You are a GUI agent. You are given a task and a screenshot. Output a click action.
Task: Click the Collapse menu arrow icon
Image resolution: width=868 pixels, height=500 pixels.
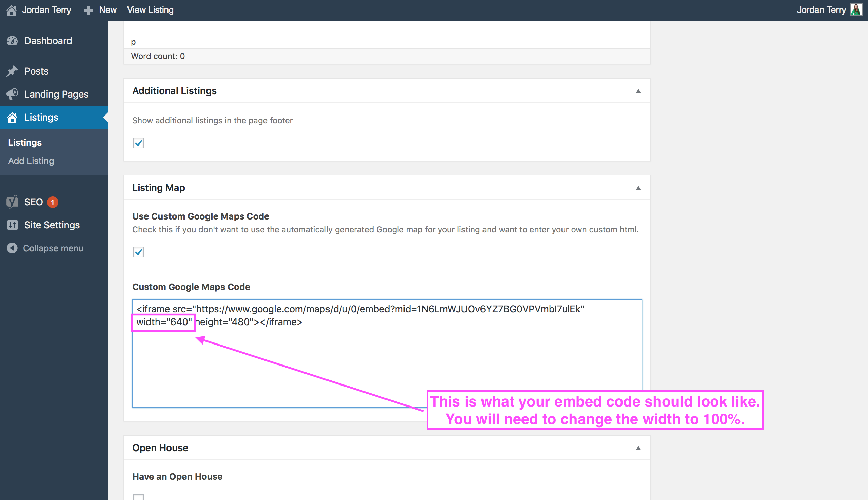tap(12, 248)
